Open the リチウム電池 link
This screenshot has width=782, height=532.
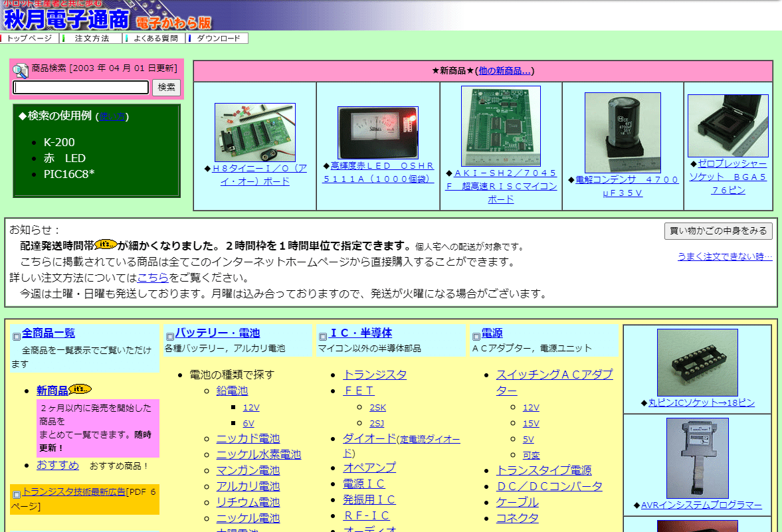pos(248,503)
